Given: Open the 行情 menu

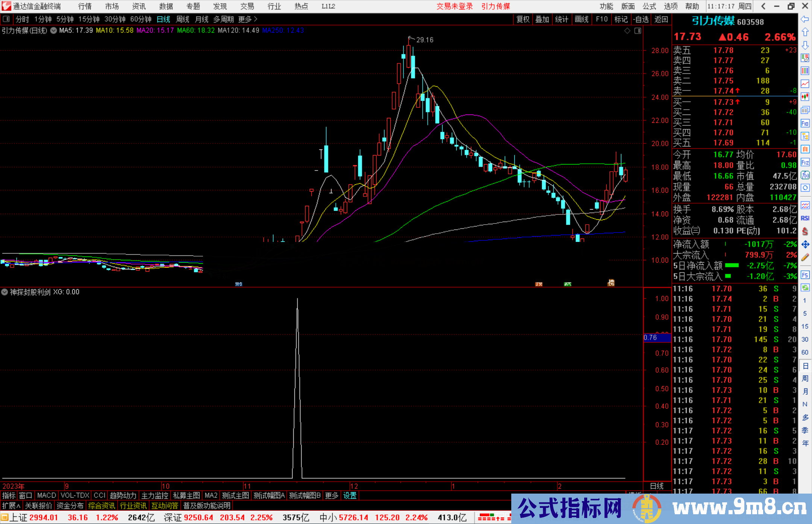Looking at the screenshot, I should 85,6.
